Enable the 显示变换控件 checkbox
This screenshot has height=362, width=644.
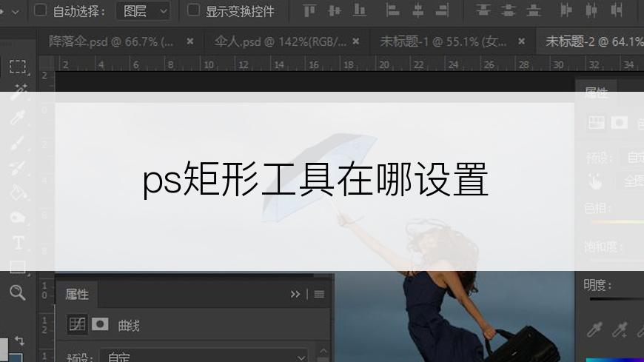pos(193,10)
